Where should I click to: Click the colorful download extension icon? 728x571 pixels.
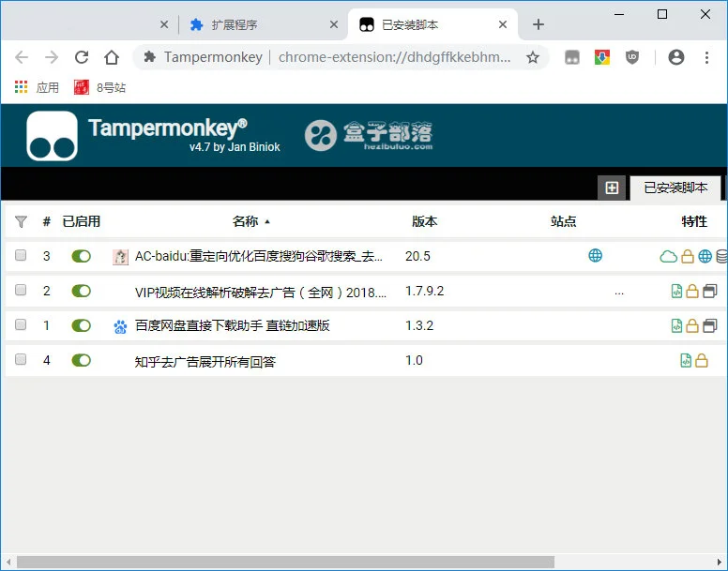coord(602,57)
